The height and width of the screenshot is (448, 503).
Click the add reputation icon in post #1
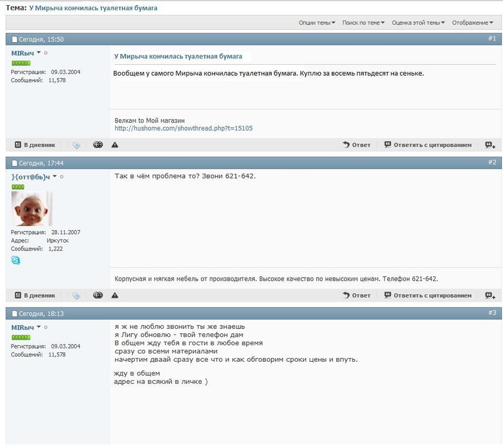[x=98, y=145]
